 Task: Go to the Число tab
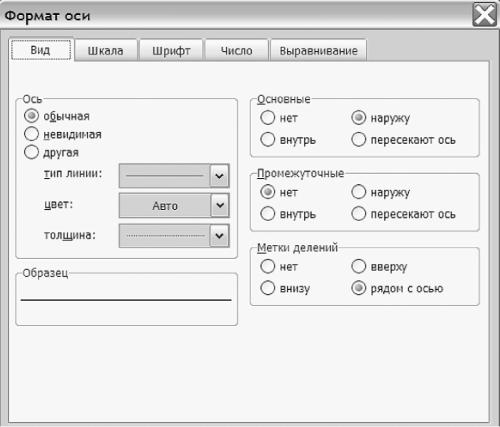pos(237,51)
